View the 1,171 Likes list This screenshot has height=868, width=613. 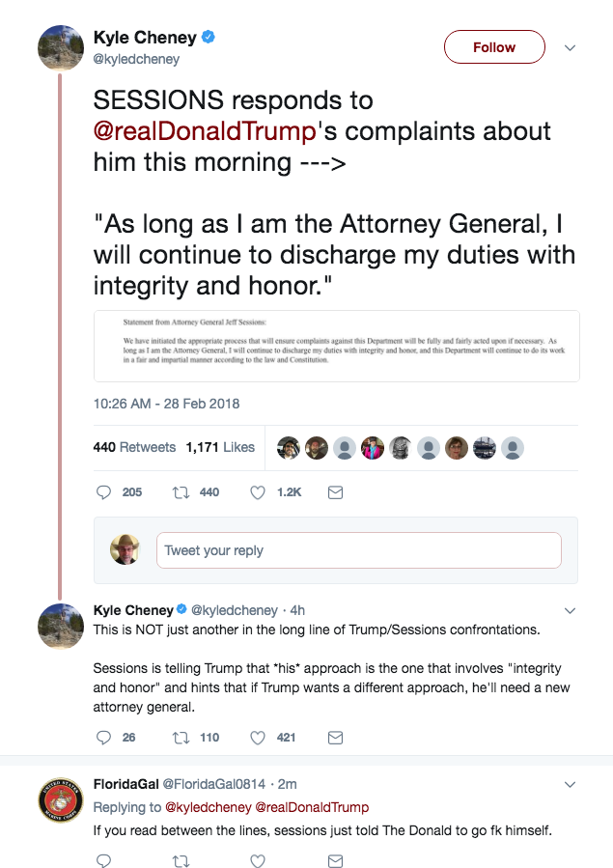coord(220,447)
